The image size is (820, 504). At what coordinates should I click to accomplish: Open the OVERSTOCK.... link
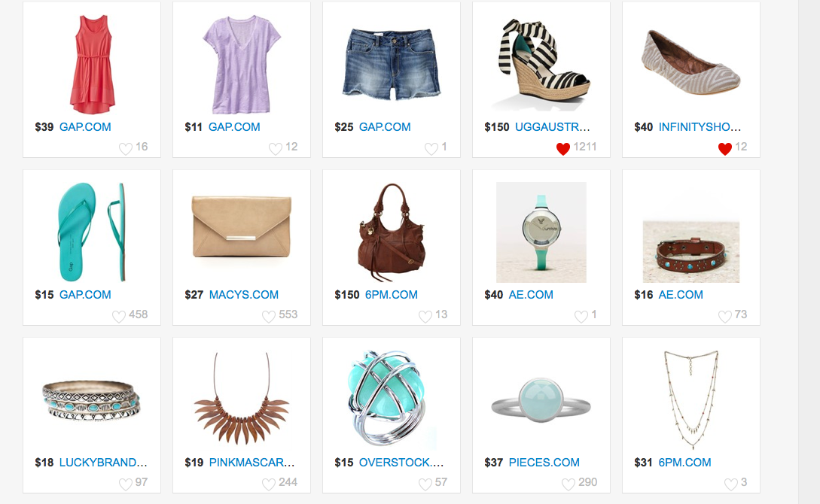(x=401, y=462)
